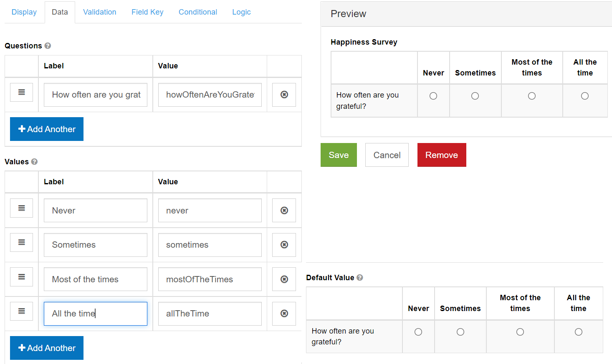Click the Values help question mark icon

pos(34,162)
